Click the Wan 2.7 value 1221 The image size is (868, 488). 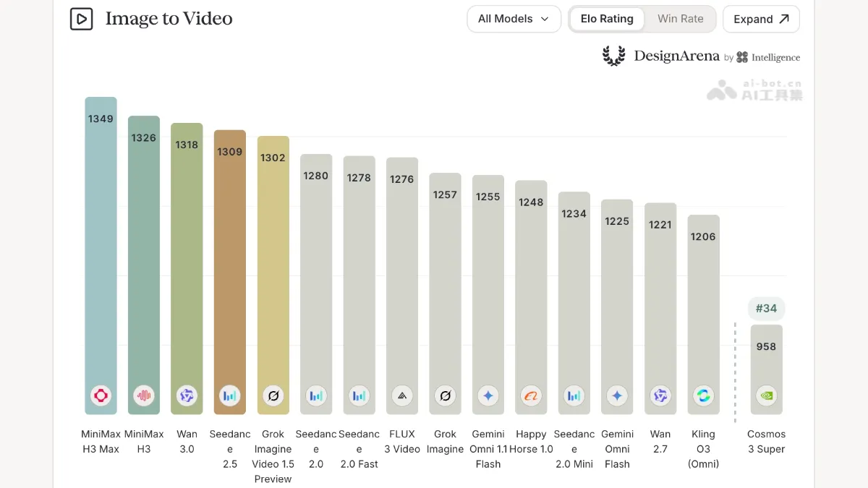[660, 225]
